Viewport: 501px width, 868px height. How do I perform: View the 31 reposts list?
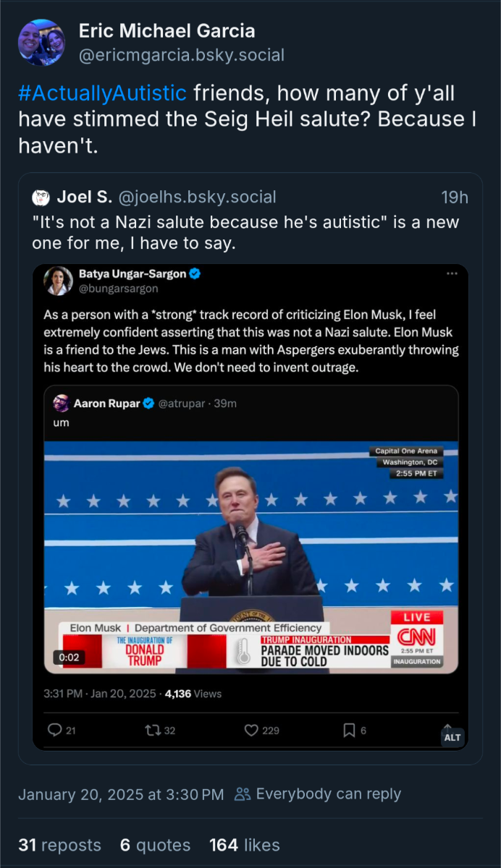(x=60, y=845)
